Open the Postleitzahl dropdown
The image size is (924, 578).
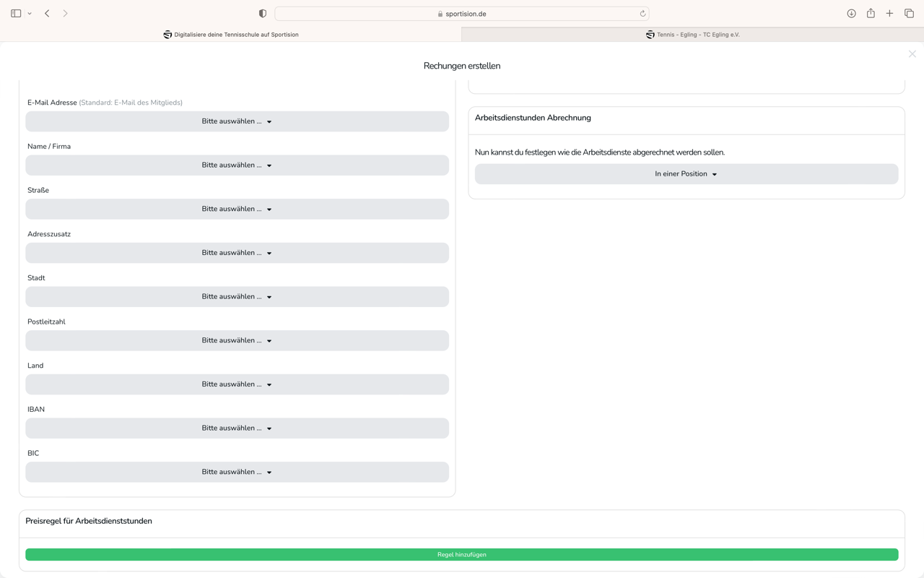pos(237,340)
